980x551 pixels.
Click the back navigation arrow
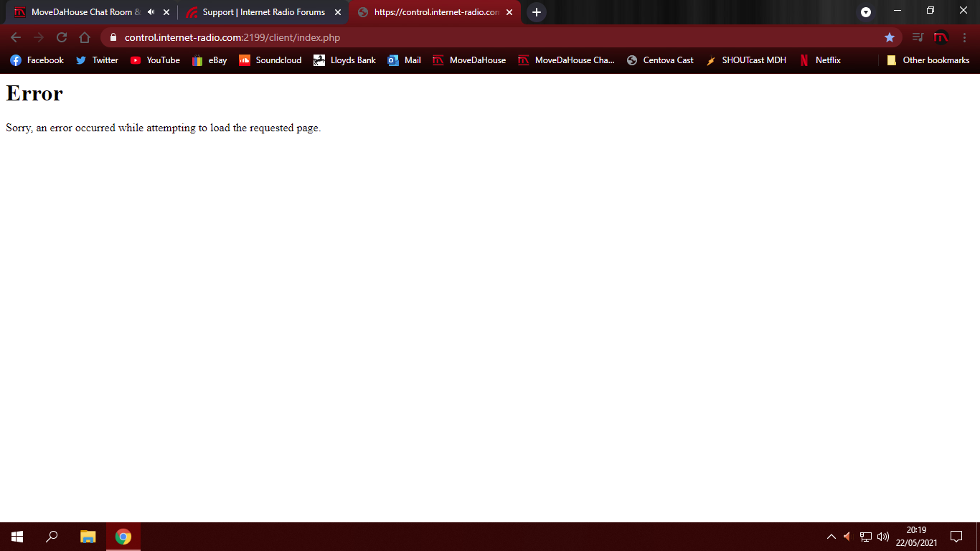(16, 37)
